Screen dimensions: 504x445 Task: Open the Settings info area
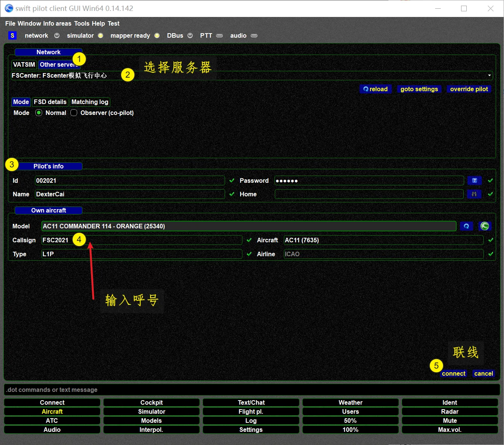coord(251,430)
